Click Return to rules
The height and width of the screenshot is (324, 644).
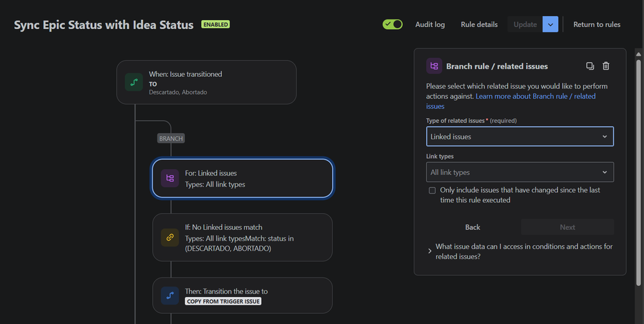[597, 25]
